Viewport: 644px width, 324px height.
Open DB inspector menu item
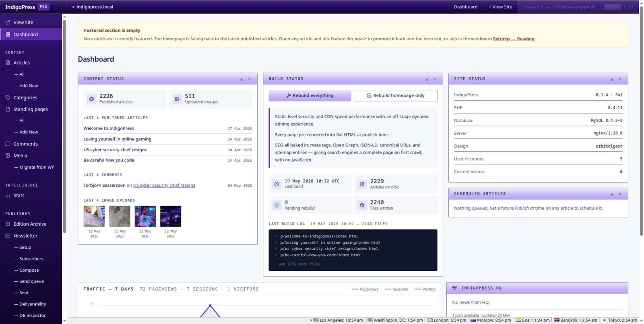click(x=30, y=316)
